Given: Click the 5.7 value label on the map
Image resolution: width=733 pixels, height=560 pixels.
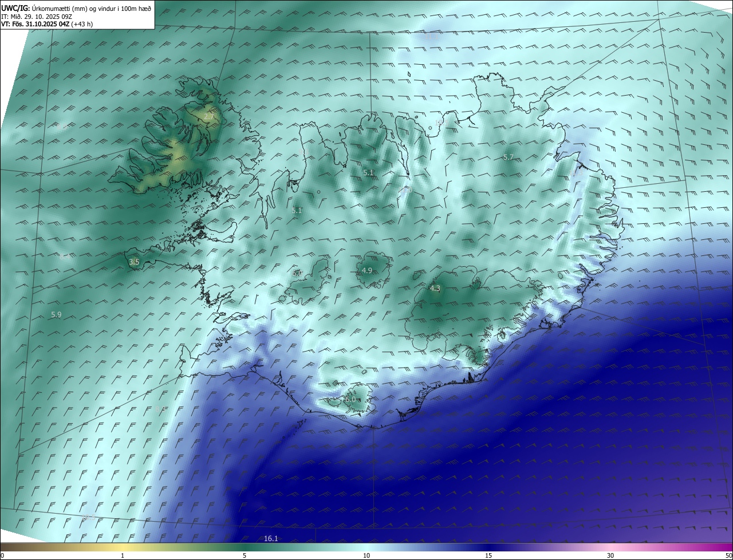Looking at the screenshot, I should point(508,157).
